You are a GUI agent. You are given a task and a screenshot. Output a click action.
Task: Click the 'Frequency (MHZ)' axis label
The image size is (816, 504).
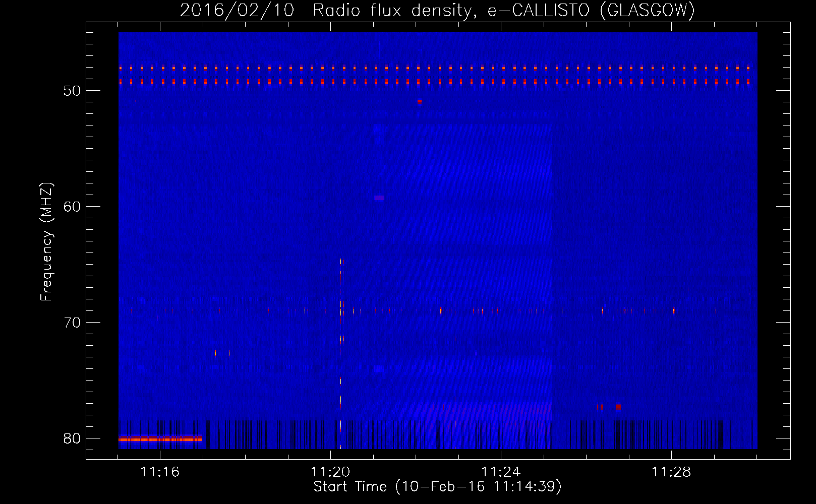pos(46,241)
